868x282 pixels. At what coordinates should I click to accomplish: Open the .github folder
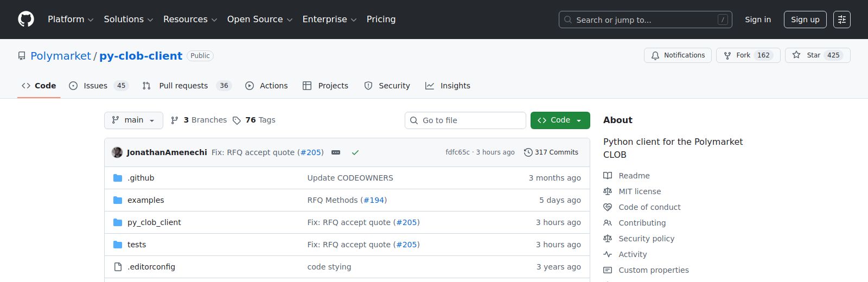[141, 178]
